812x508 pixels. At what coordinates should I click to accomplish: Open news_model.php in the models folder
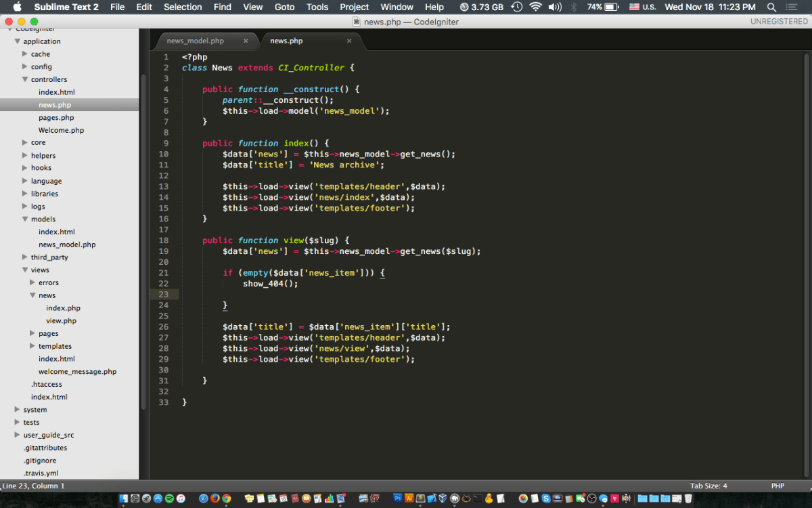click(67, 245)
